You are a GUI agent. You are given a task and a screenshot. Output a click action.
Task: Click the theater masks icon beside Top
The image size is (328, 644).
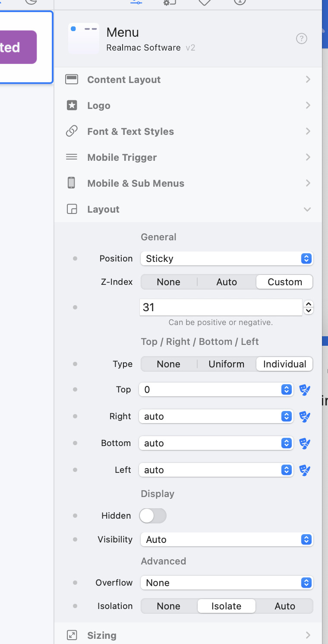point(305,390)
